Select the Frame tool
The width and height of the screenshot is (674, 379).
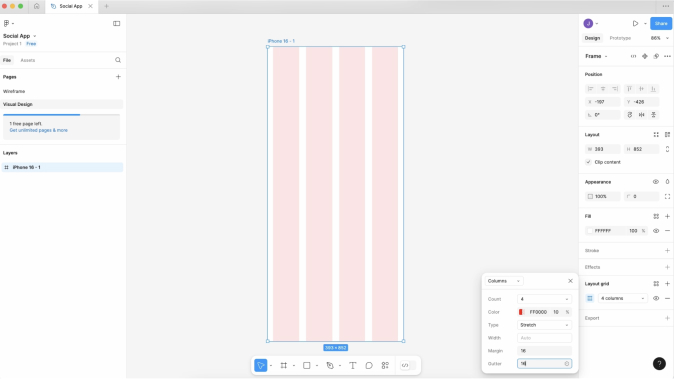(284, 365)
